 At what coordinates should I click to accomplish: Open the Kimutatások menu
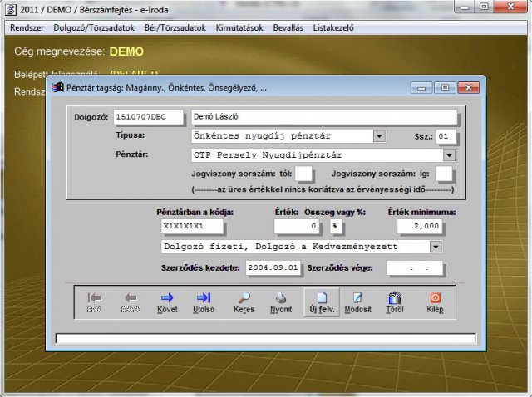pyautogui.click(x=239, y=27)
